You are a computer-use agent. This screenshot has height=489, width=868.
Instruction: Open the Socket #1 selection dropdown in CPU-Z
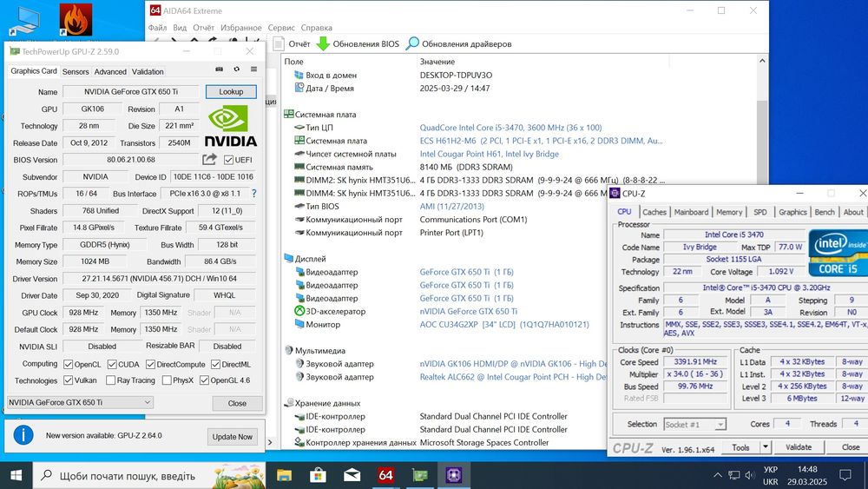click(x=694, y=425)
